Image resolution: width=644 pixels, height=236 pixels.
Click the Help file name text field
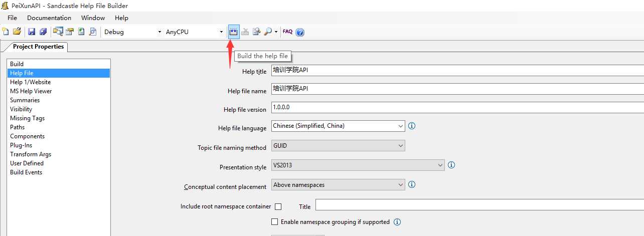(457, 89)
